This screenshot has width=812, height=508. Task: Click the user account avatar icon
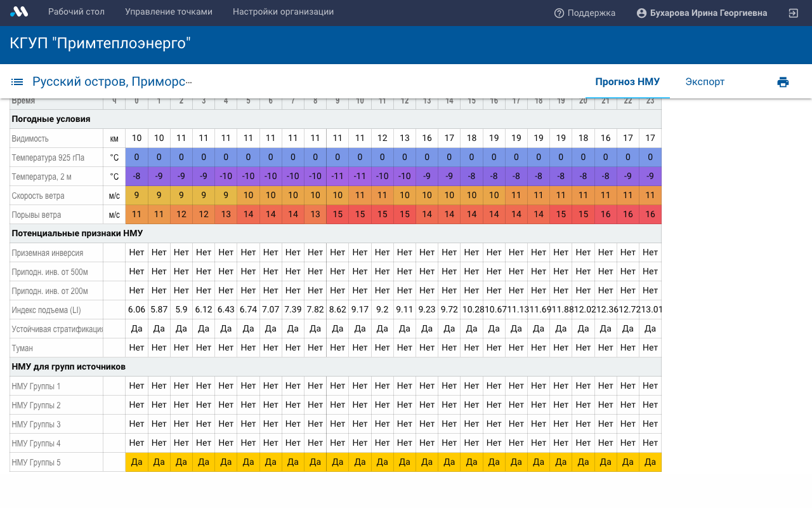point(641,13)
